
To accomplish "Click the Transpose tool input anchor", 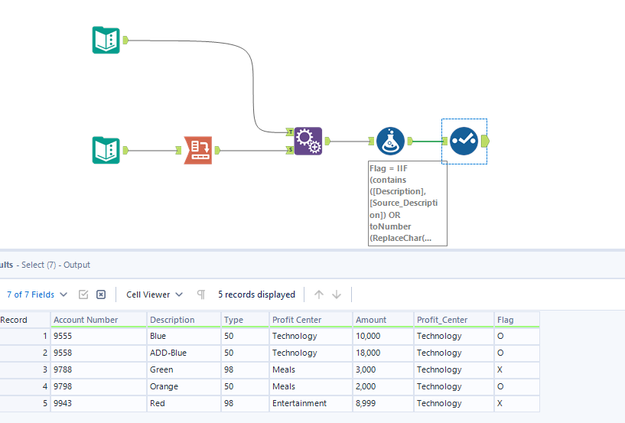I will (179, 150).
